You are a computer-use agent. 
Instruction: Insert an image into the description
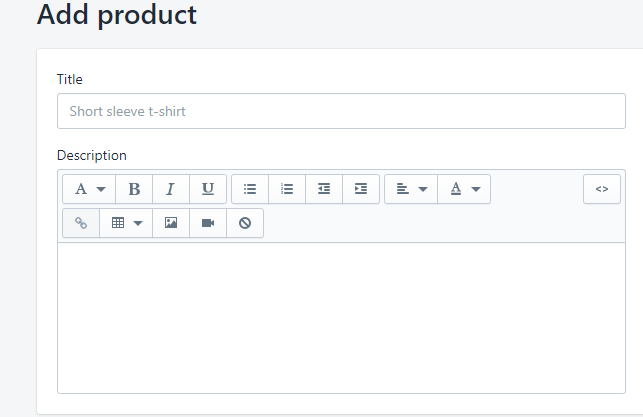pos(171,223)
